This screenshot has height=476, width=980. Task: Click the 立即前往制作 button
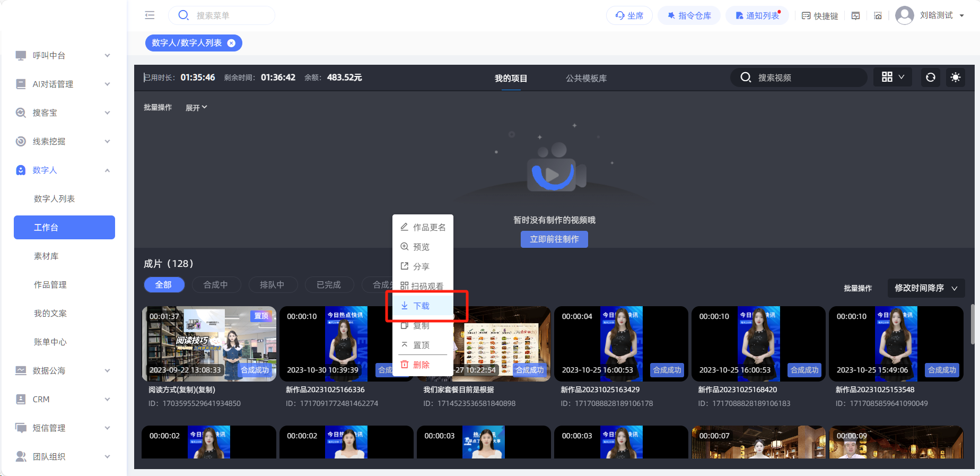point(554,239)
